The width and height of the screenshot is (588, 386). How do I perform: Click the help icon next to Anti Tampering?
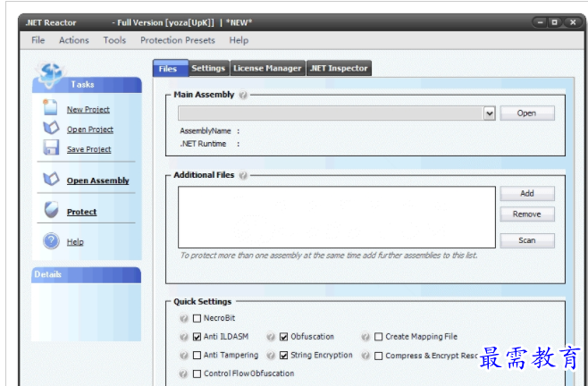pos(183,356)
